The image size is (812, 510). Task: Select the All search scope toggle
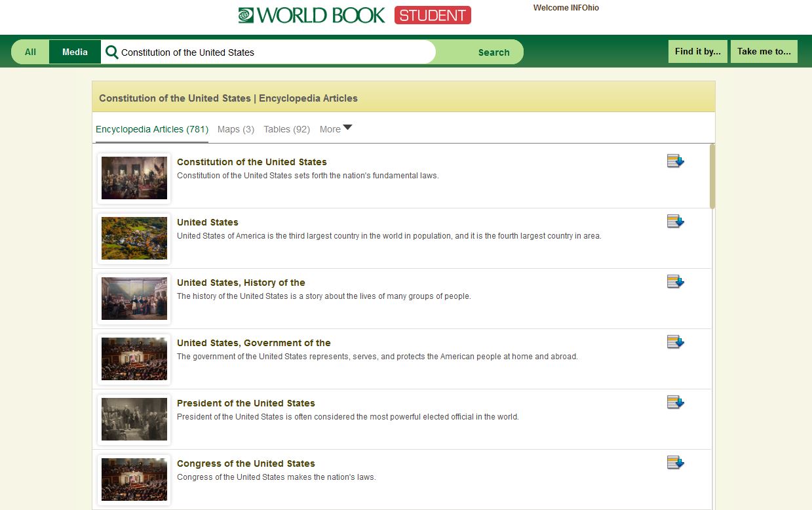pos(30,52)
